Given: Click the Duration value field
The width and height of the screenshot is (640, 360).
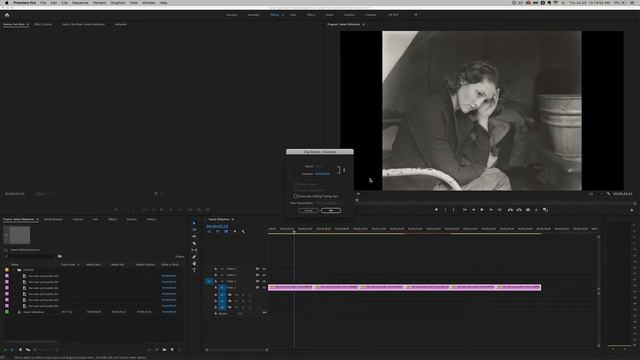Looking at the screenshot, I should click(322, 174).
